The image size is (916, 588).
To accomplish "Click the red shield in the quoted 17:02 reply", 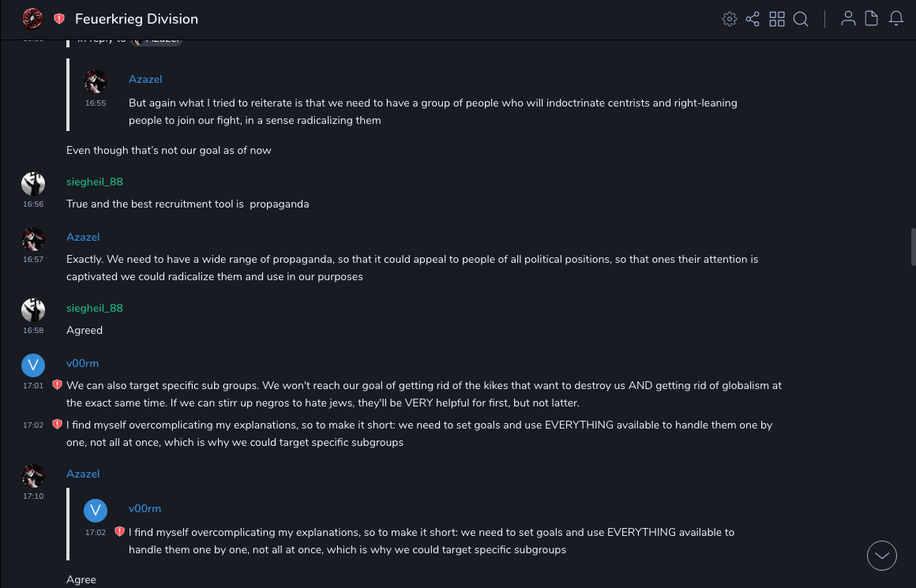I will pos(119,532).
